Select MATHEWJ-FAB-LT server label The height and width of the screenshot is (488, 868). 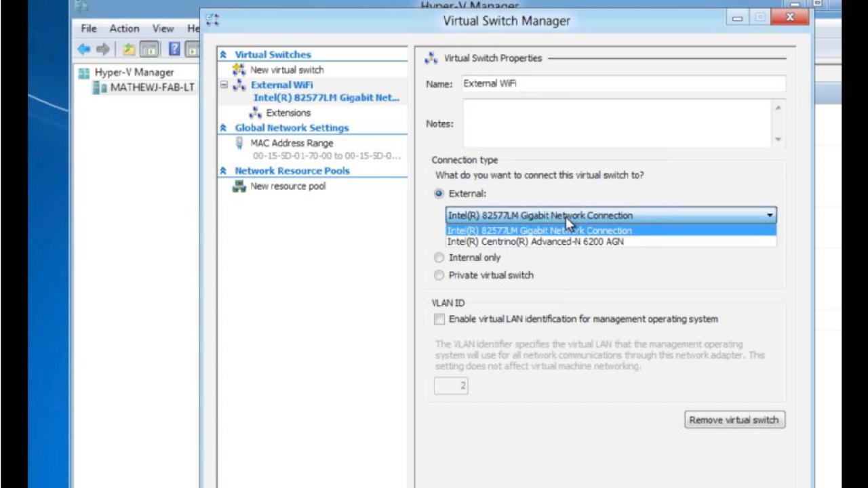(x=153, y=87)
